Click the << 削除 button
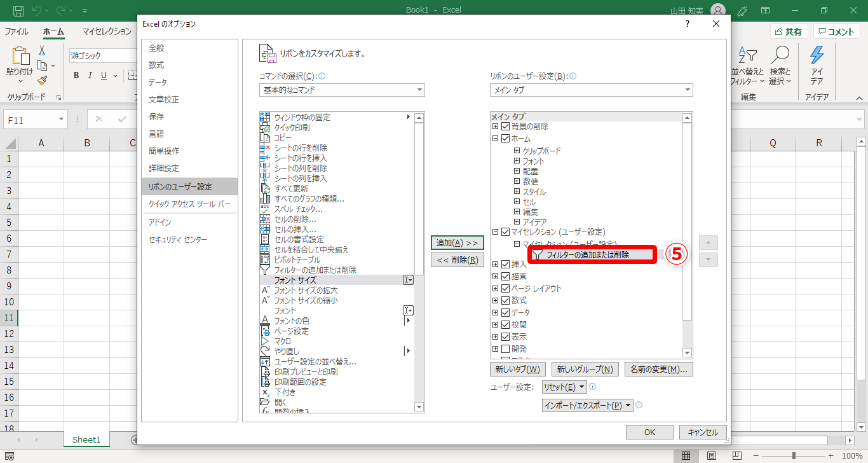 (458, 260)
